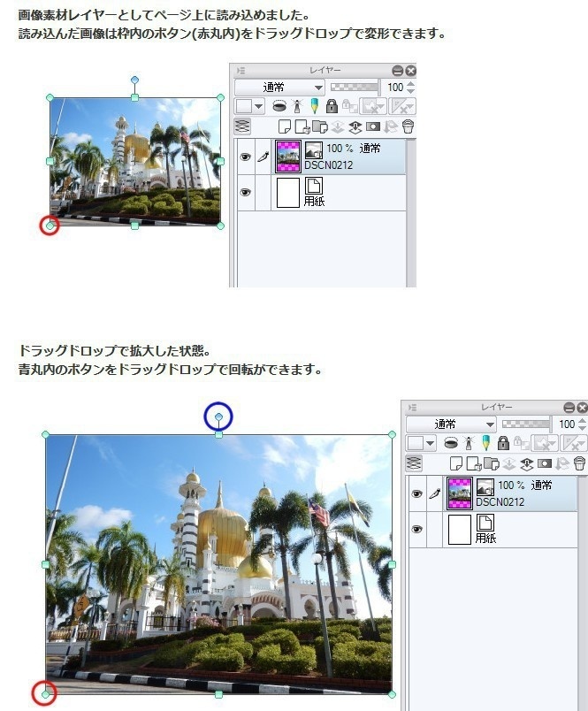Create new raster layer in lower panel
The height and width of the screenshot is (711, 588).
pyautogui.click(x=455, y=463)
